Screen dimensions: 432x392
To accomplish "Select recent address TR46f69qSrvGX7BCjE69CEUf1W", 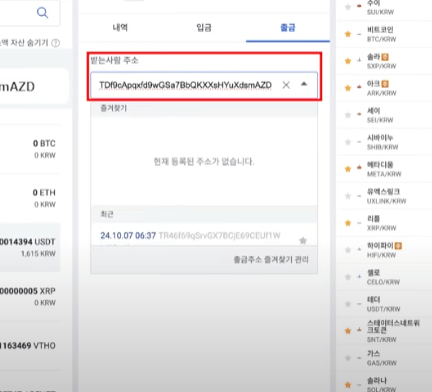I will pos(220,236).
